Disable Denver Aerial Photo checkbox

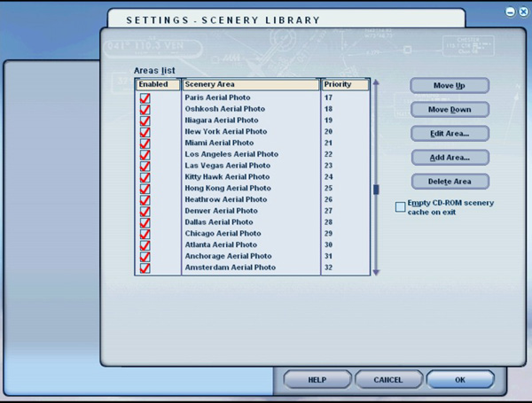click(x=145, y=211)
